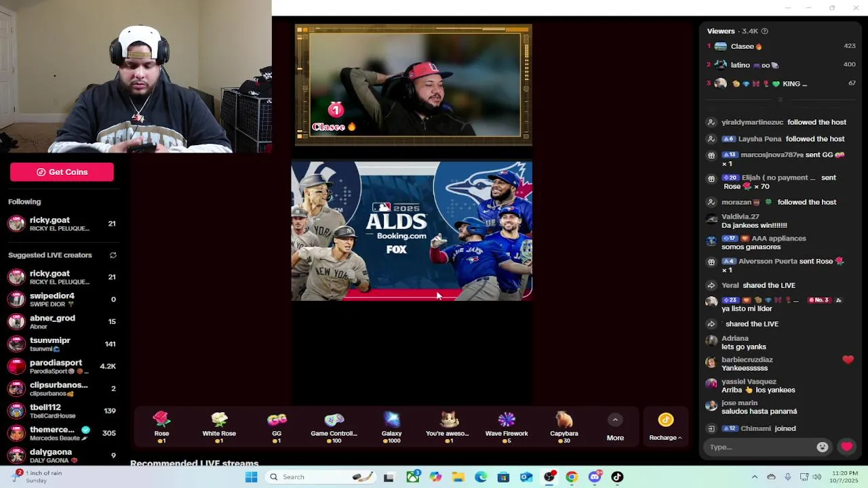This screenshot has width=868, height=488.
Task: Open Task View on the taskbar
Action: 389,477
